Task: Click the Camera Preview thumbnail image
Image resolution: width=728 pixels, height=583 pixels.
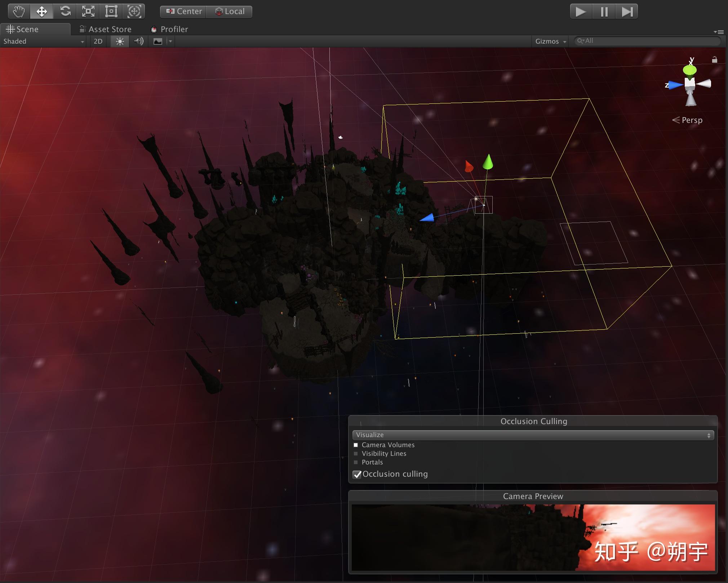Action: click(x=533, y=537)
